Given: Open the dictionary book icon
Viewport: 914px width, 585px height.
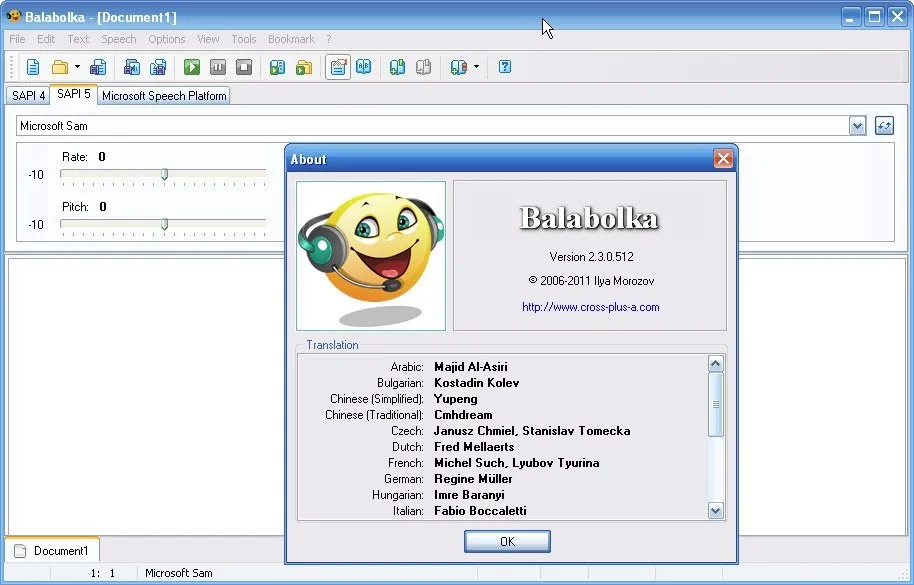Looking at the screenshot, I should point(364,67).
